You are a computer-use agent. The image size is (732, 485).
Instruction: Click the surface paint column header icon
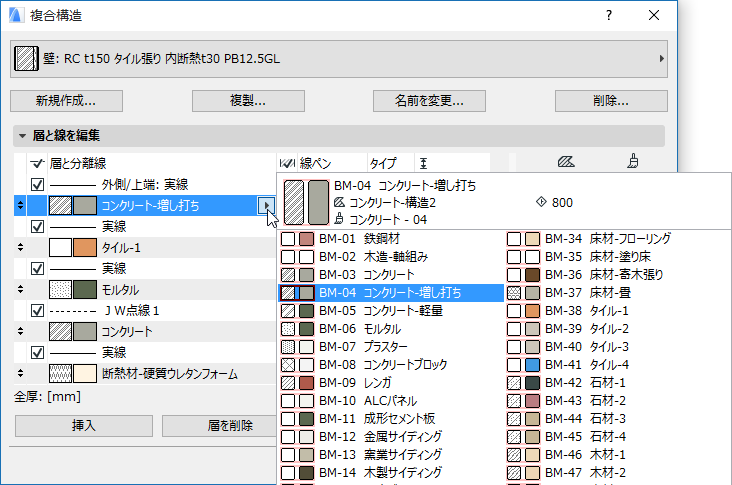[633, 161]
